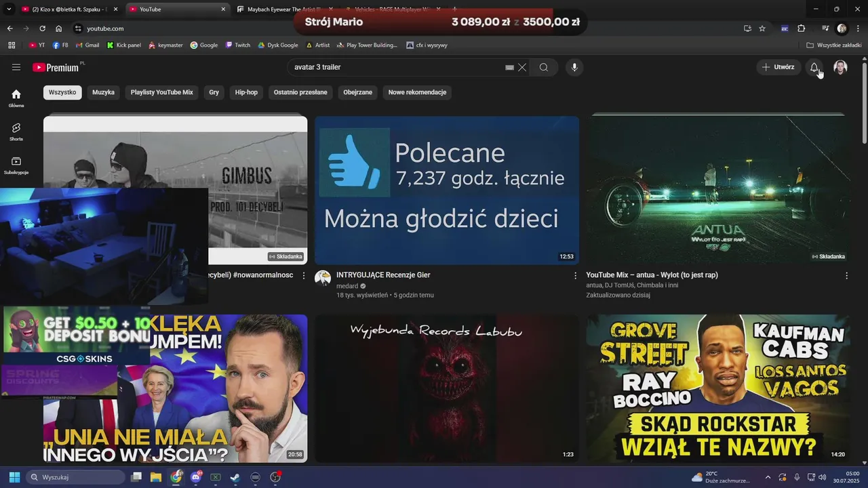
Task: Open the Gmail bookmark
Action: tap(87, 45)
